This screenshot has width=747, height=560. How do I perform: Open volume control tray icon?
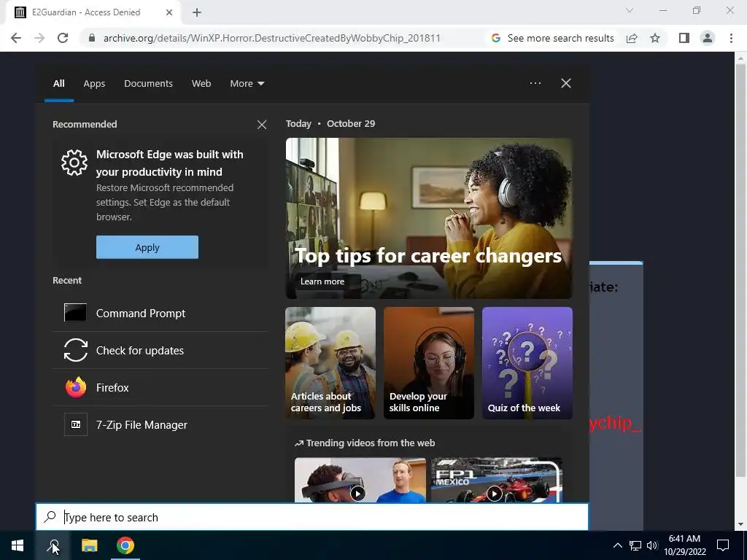point(652,545)
